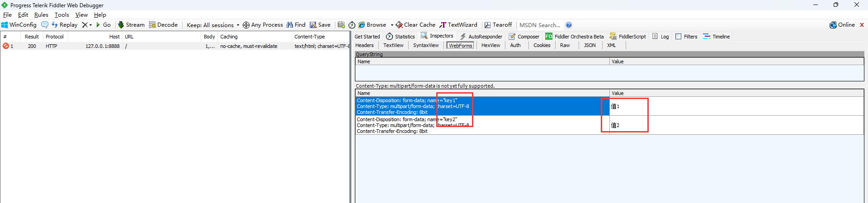Select the Auth inspector tab

coord(515,45)
